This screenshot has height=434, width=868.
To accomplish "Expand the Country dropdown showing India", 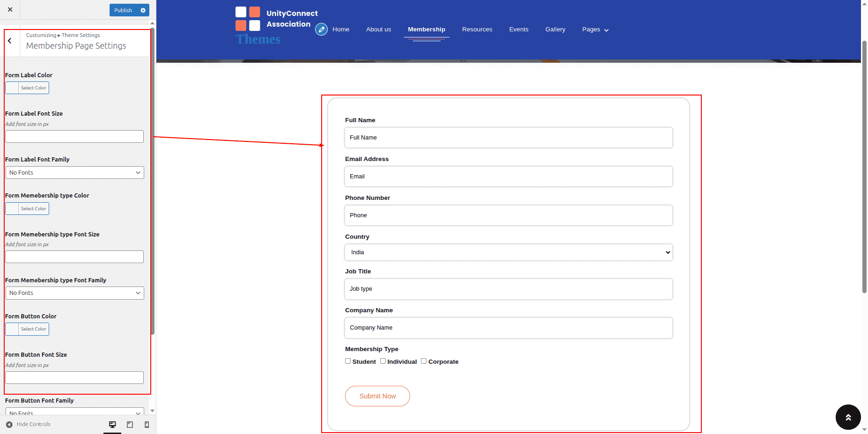I will (508, 252).
